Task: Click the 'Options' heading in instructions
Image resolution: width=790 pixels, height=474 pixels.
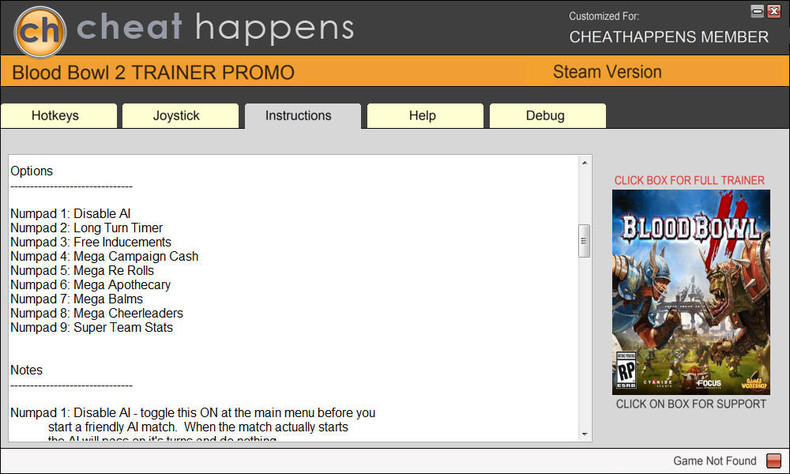Action: pyautogui.click(x=31, y=171)
